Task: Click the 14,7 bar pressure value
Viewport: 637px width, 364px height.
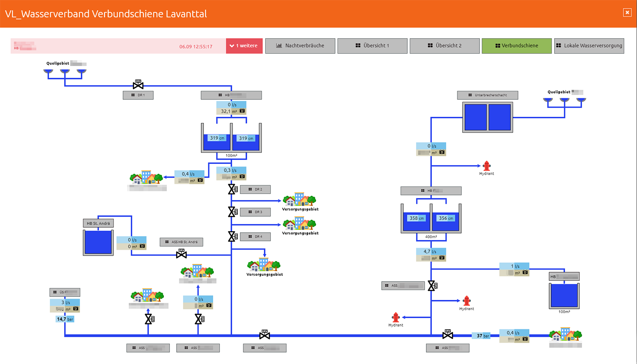Action: (65, 319)
